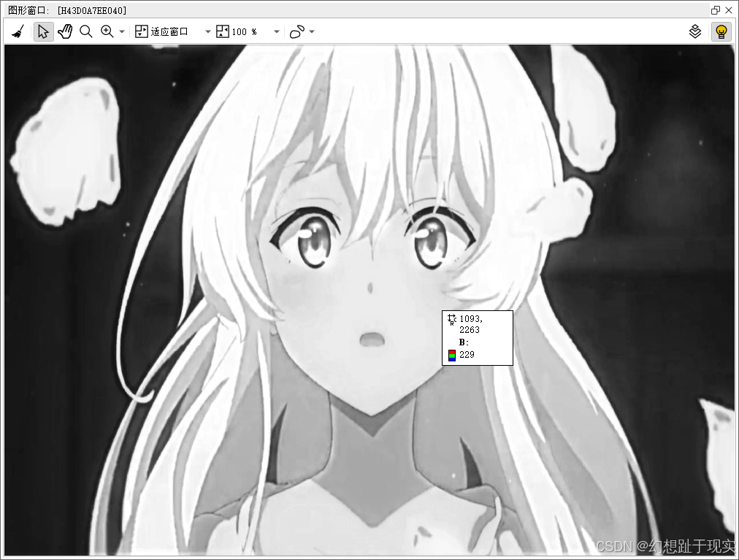This screenshot has width=739, height=560.
Task: Select the arrow pointer tool
Action: click(x=43, y=31)
